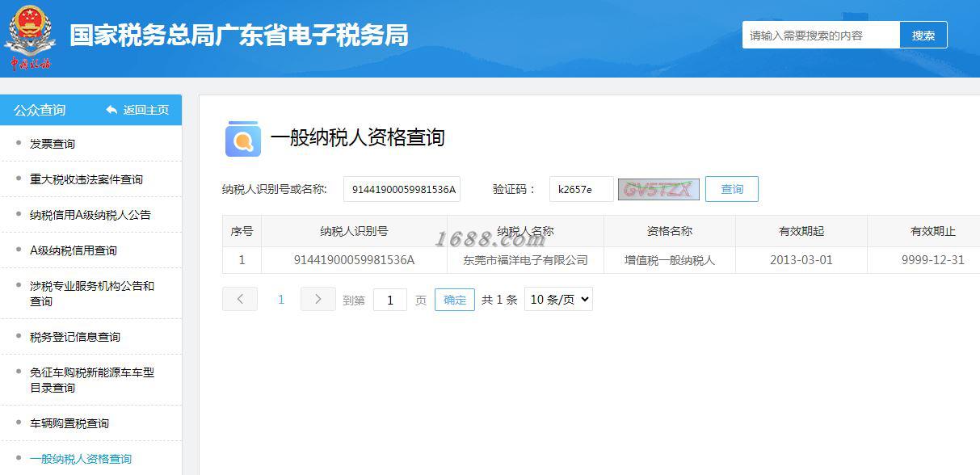Refresh the GV5TZX captcha image

click(x=658, y=189)
